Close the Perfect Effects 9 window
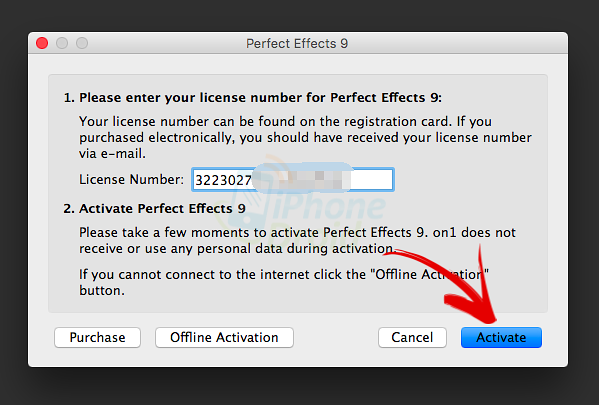599x405 pixels. point(42,43)
